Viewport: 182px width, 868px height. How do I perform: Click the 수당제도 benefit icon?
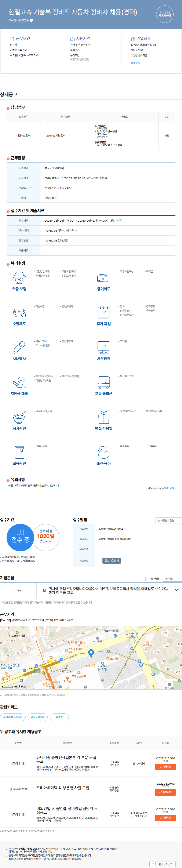tap(19, 313)
